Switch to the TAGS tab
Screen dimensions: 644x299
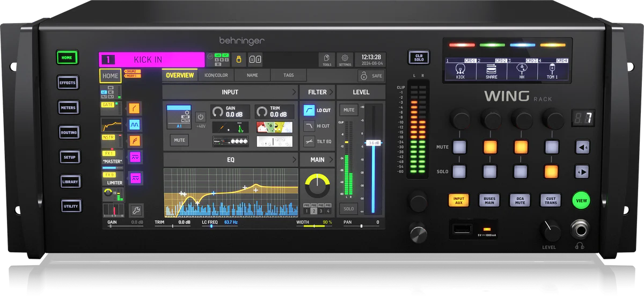point(288,76)
